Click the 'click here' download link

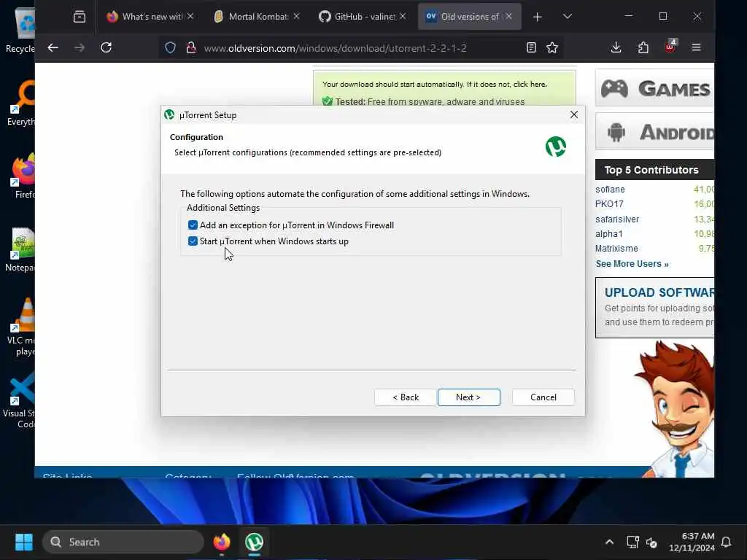(530, 85)
